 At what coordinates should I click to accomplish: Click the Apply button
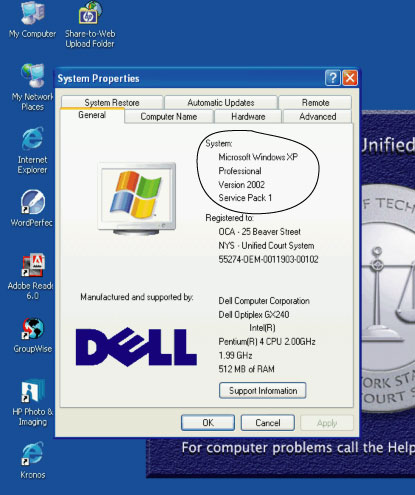(x=327, y=423)
